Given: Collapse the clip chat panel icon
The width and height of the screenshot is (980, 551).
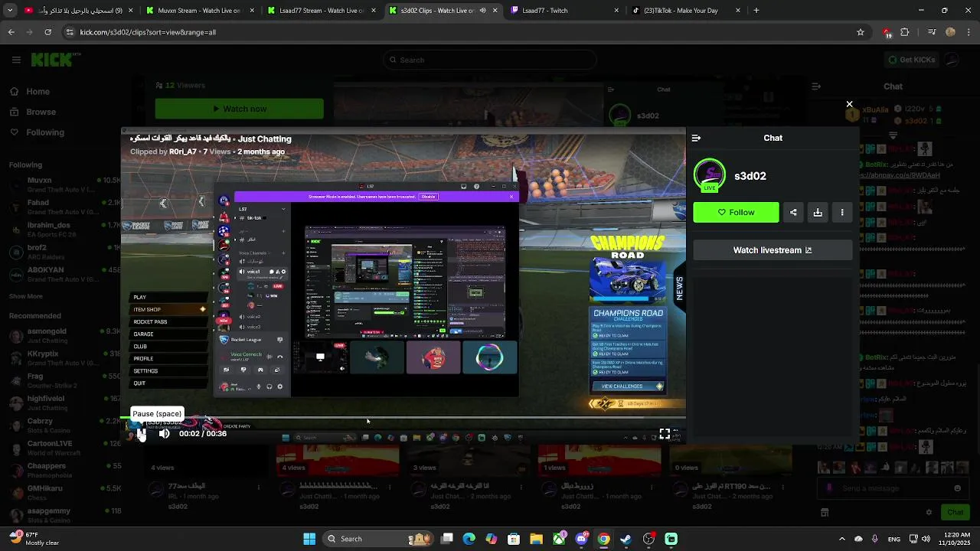Looking at the screenshot, I should pos(696,139).
